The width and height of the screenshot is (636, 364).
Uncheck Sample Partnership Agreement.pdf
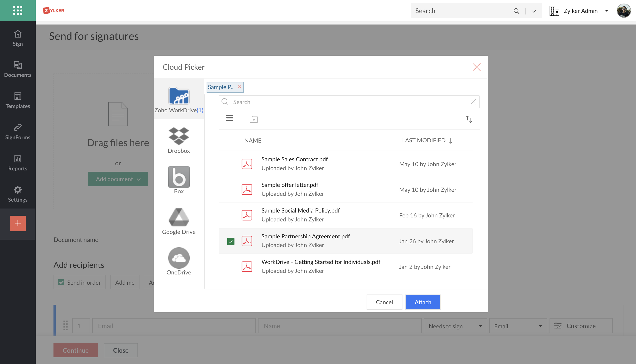click(x=231, y=241)
